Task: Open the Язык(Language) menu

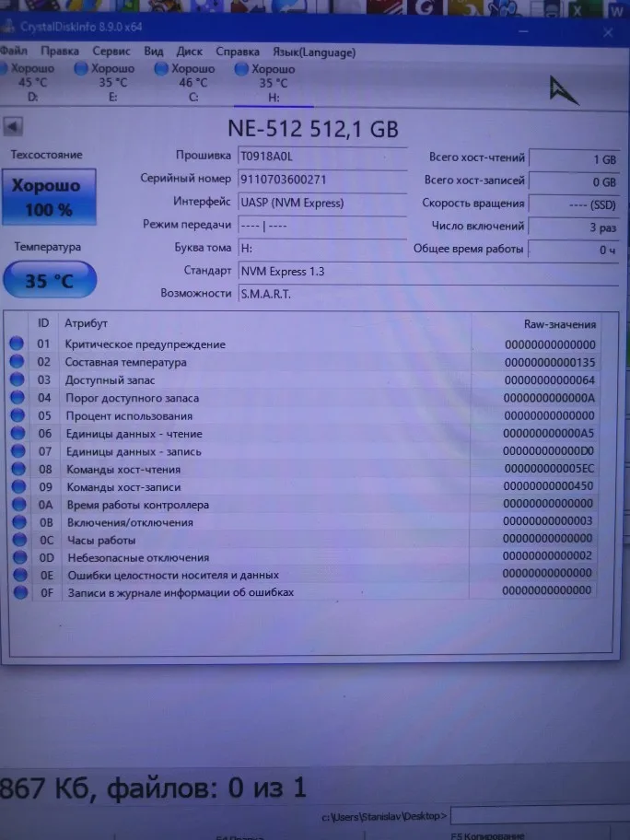Action: [314, 52]
